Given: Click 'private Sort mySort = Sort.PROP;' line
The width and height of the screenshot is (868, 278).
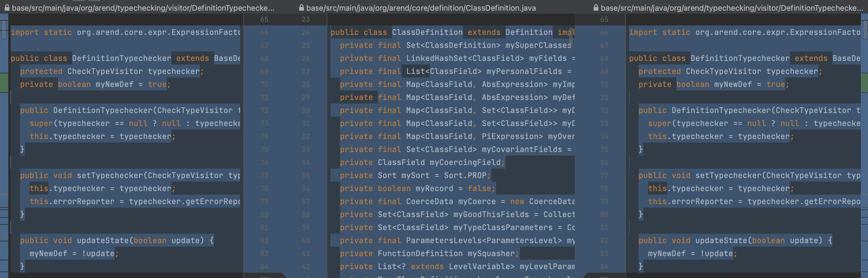Looking at the screenshot, I should (415, 176).
